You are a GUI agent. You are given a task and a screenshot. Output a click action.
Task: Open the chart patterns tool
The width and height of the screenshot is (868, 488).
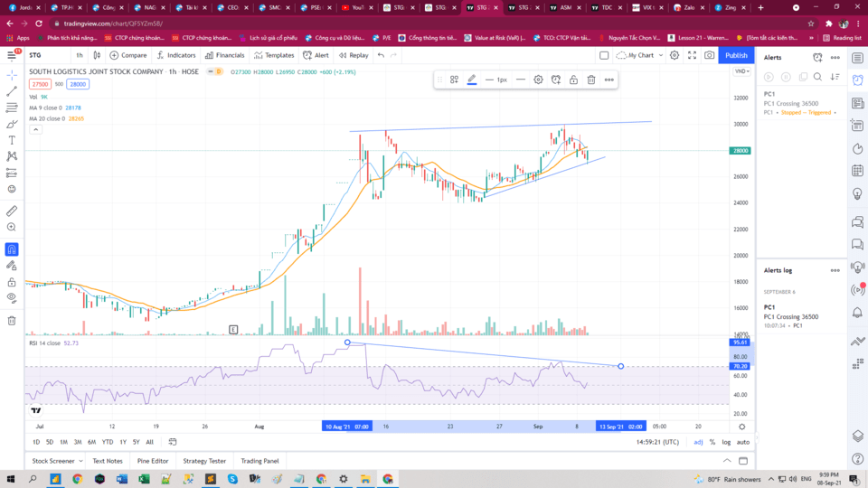click(x=12, y=156)
